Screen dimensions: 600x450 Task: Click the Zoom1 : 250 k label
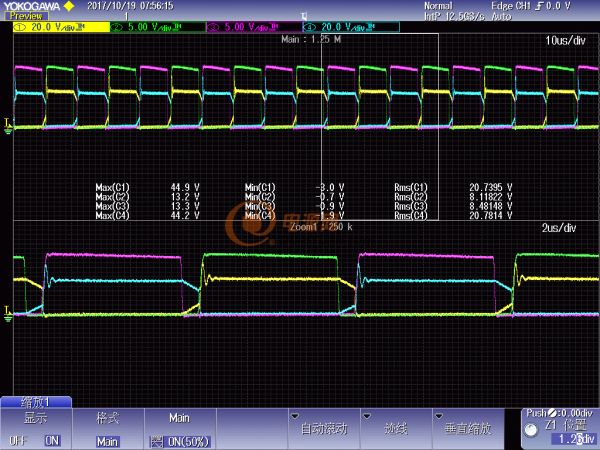pyautogui.click(x=321, y=227)
